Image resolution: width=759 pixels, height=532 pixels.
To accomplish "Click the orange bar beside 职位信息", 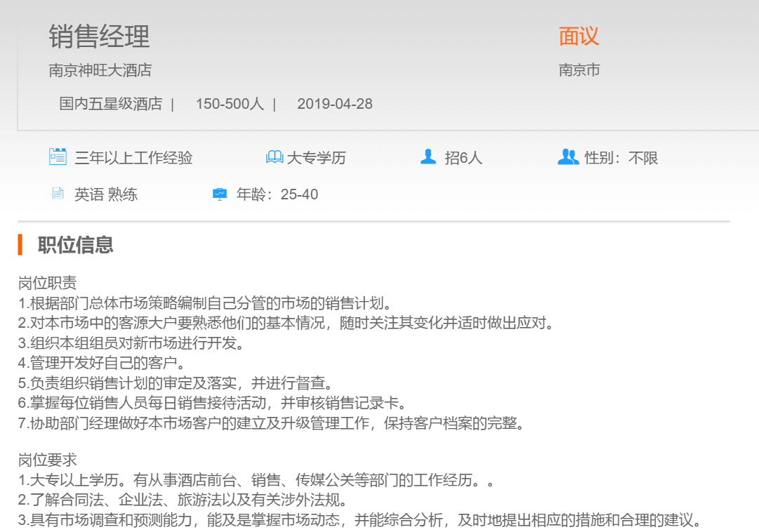I will (20, 245).
